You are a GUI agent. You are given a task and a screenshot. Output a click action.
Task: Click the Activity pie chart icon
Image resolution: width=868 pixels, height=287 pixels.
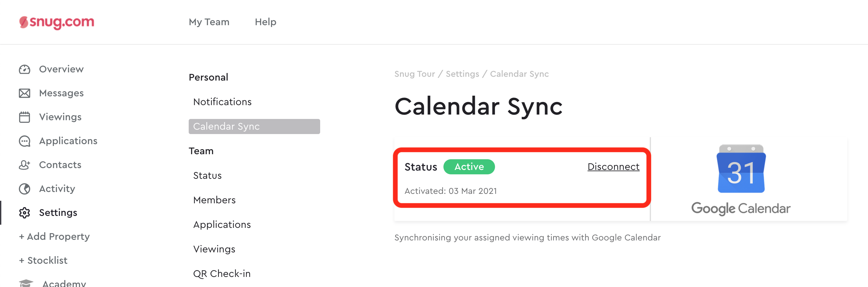point(24,189)
